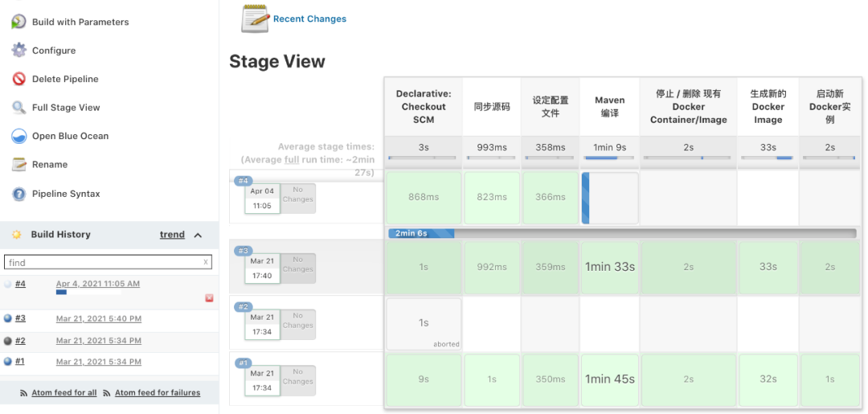
Task: Click the red Delete Pipeline icon
Action: [x=18, y=79]
